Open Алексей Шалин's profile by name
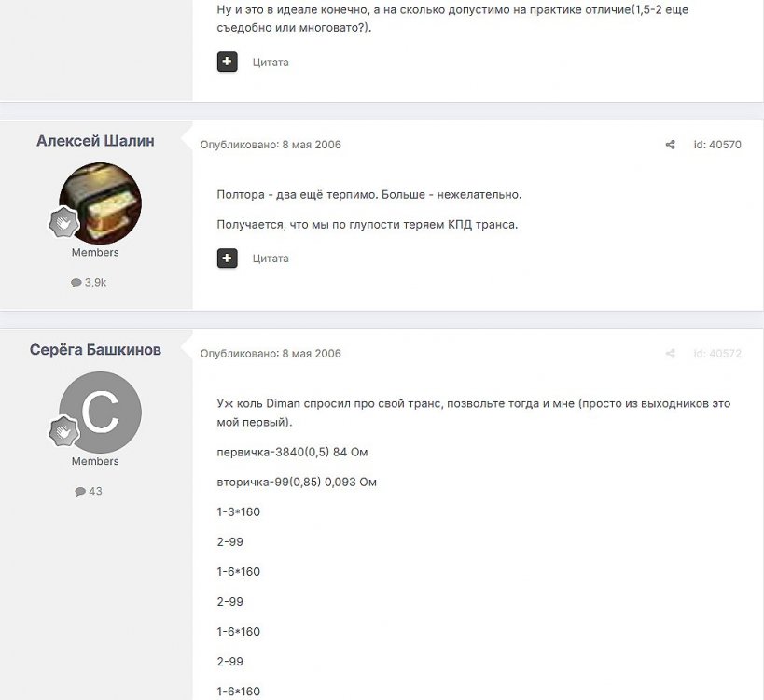764x700 pixels. (95, 141)
